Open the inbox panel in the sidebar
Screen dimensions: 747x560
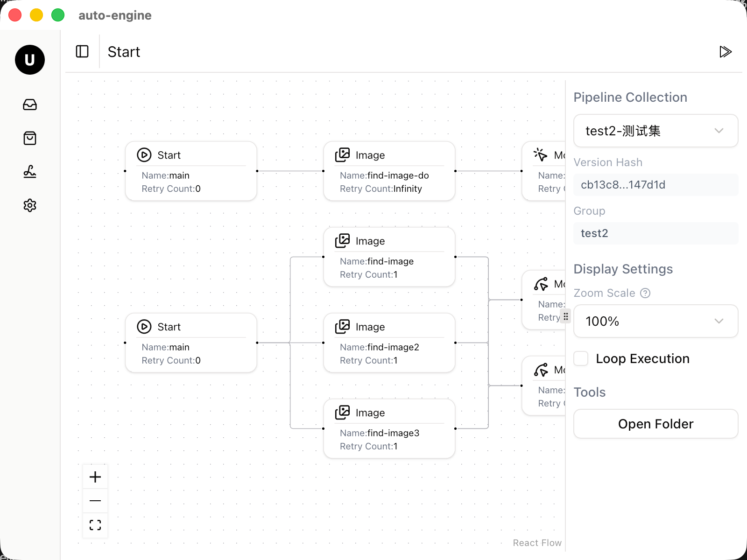pyautogui.click(x=29, y=105)
